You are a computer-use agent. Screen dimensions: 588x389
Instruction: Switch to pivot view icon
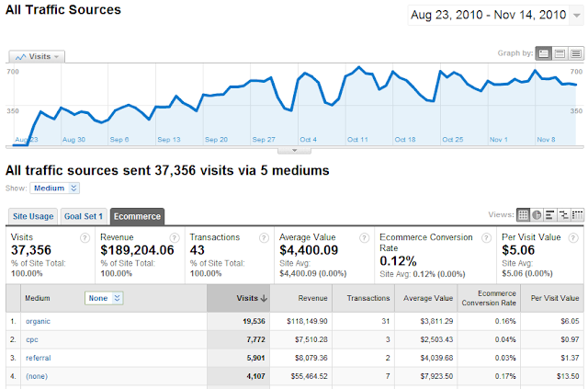577,215
